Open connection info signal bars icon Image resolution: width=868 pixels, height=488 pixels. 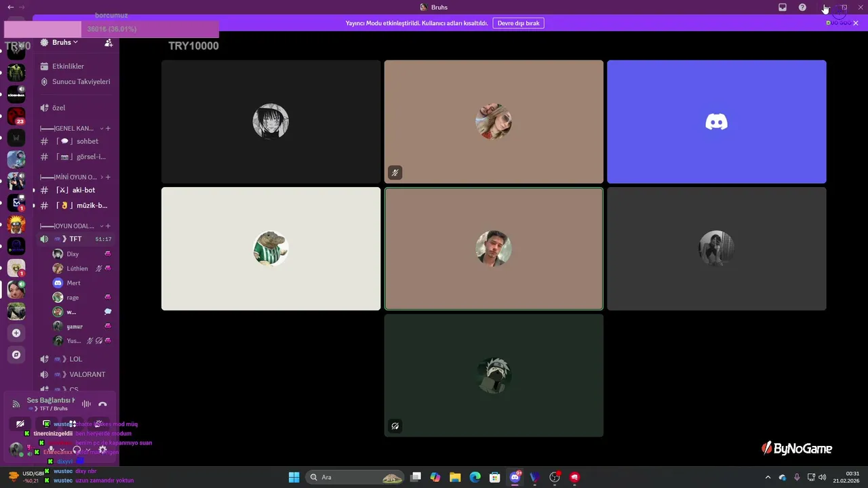[x=16, y=405]
